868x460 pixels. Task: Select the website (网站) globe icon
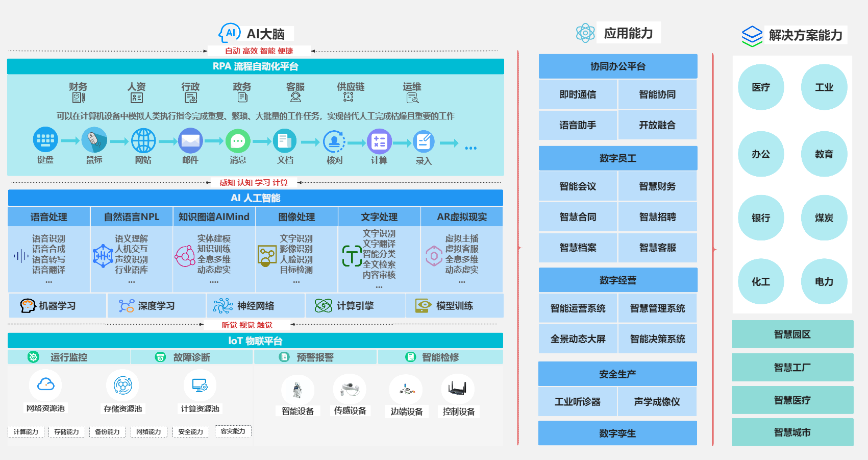click(143, 140)
